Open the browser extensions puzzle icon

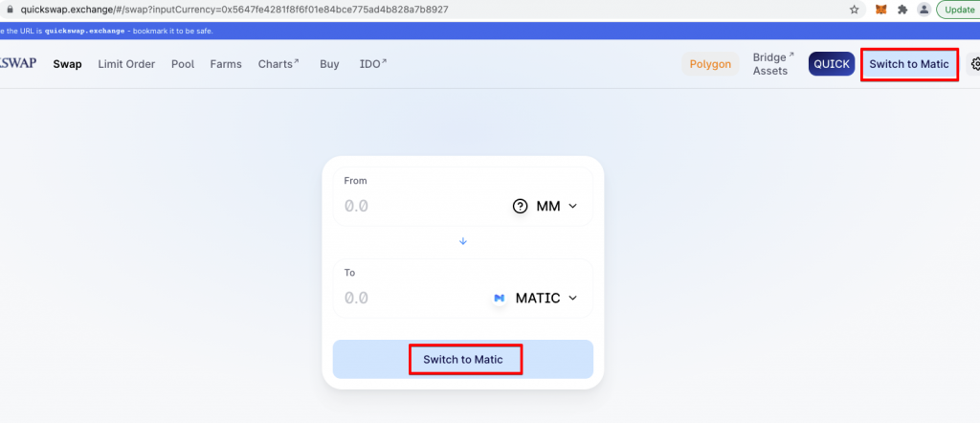click(902, 10)
